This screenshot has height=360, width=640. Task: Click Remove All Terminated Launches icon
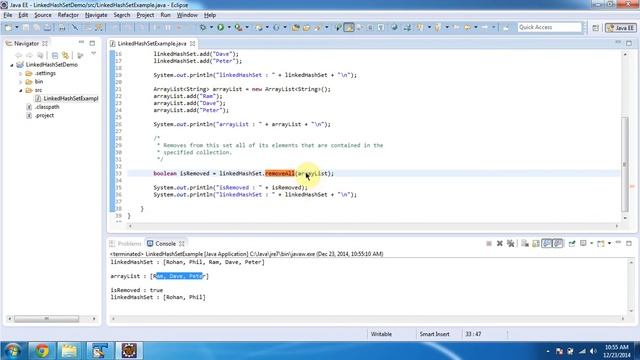click(510, 243)
